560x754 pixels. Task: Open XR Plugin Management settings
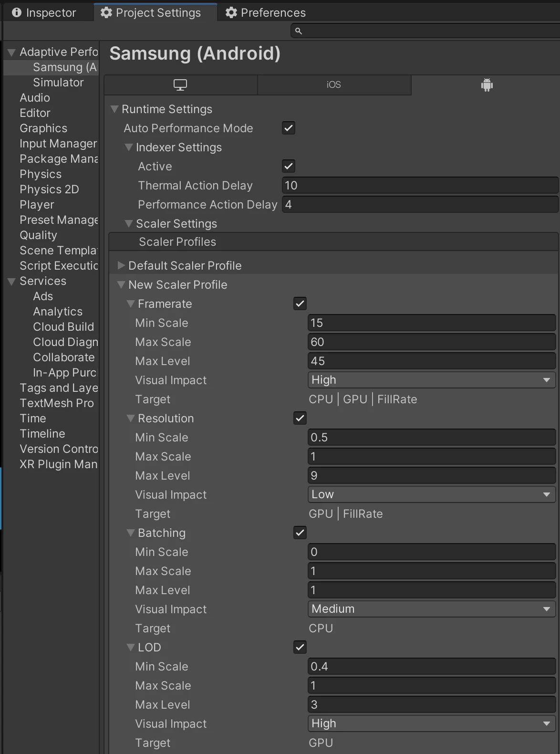coord(59,464)
